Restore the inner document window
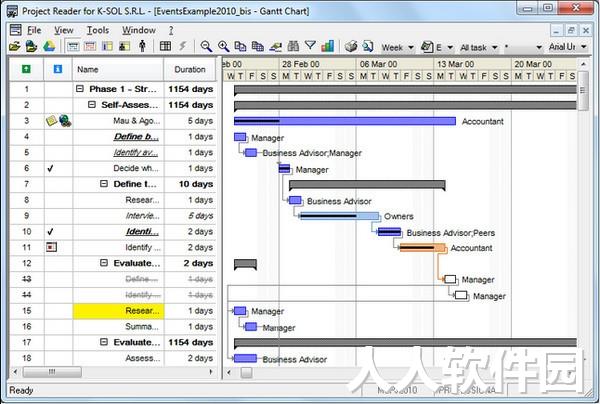Screen dimensions: 600x404 tap(571, 30)
